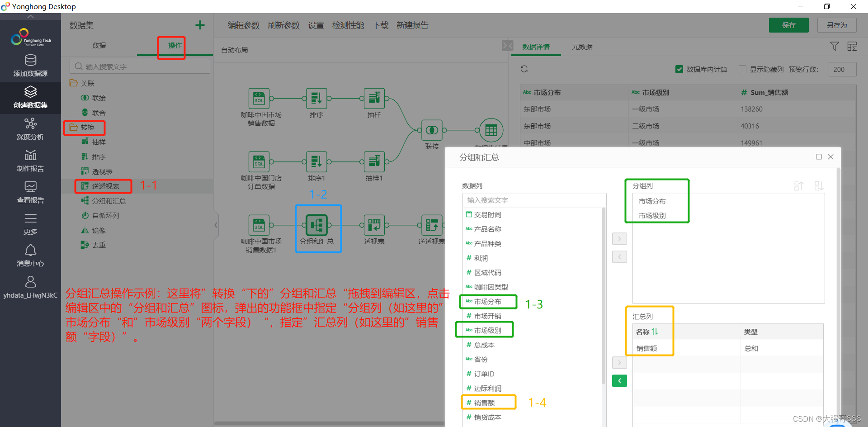Click the add-to-summary right arrow button
This screenshot has width=868, height=427.
point(619,362)
